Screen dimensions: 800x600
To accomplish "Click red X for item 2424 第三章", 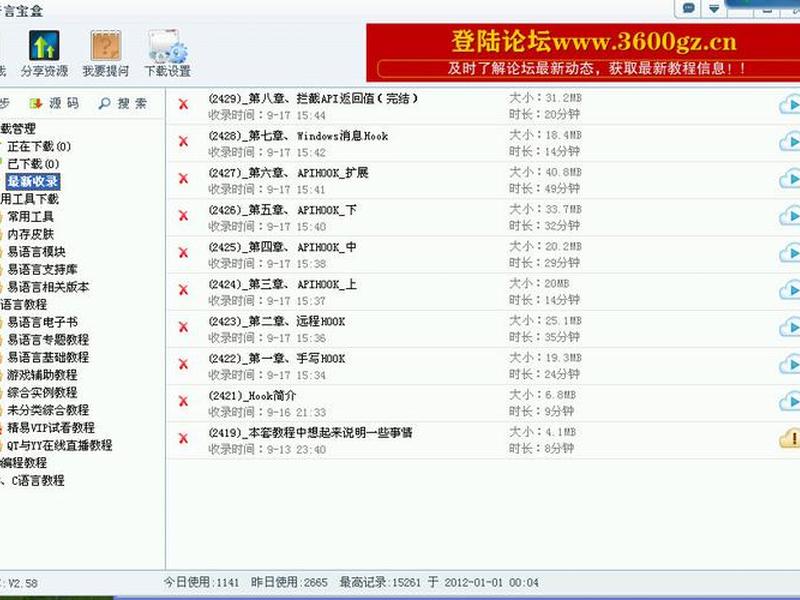I will click(x=183, y=290).
